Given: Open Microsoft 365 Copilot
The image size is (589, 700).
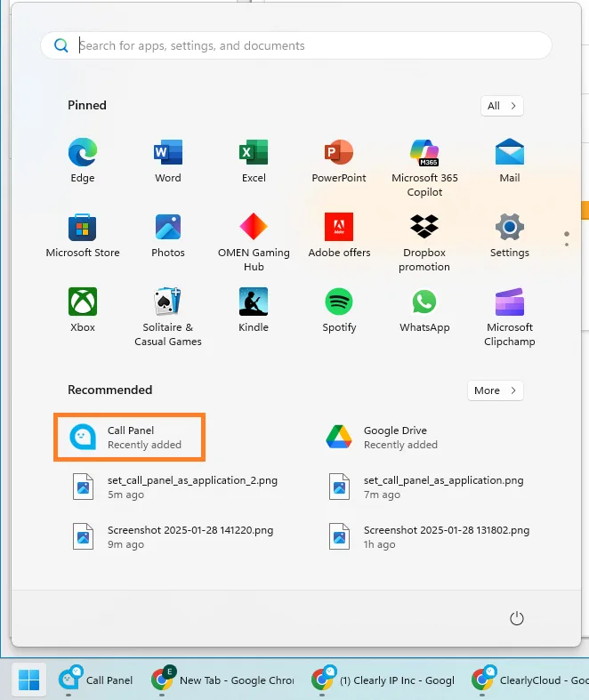Looking at the screenshot, I should pyautogui.click(x=424, y=167).
